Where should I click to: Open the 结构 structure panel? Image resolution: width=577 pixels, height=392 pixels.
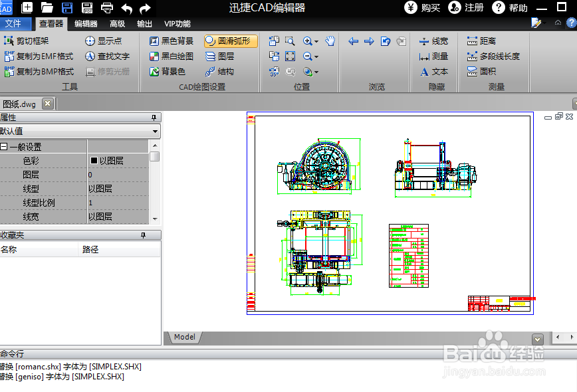[x=219, y=71]
